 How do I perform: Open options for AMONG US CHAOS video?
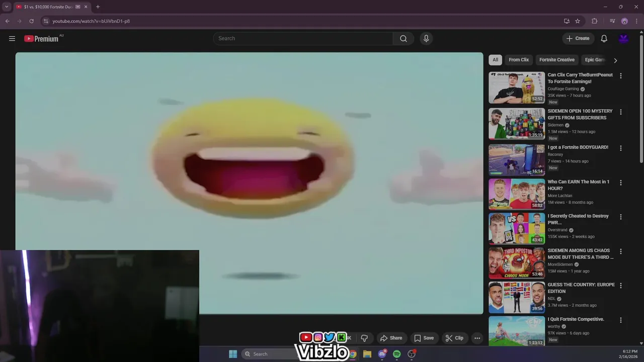tap(620, 251)
